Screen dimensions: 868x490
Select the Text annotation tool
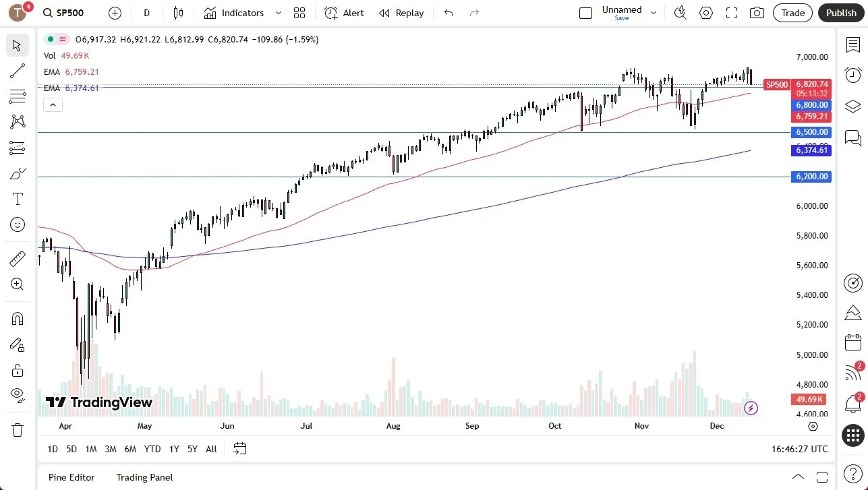click(17, 198)
